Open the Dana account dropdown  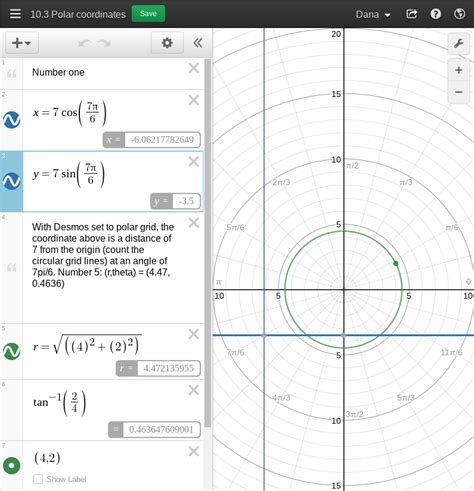point(373,14)
